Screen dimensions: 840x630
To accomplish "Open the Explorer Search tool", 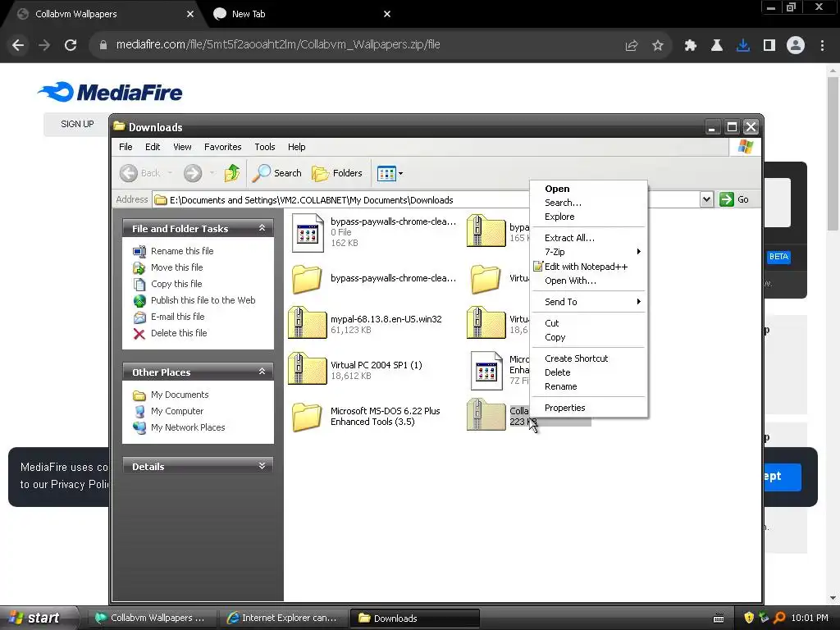I will tap(277, 173).
